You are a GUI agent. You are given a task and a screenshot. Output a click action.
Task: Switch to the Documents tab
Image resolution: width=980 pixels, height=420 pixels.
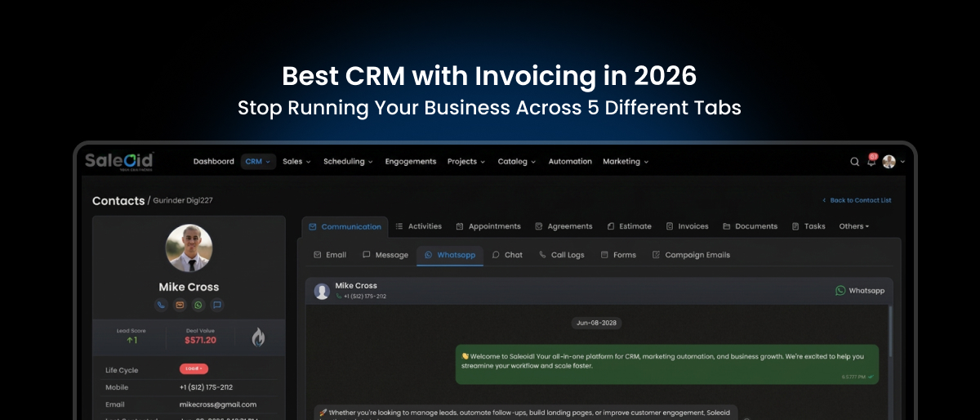(x=750, y=226)
